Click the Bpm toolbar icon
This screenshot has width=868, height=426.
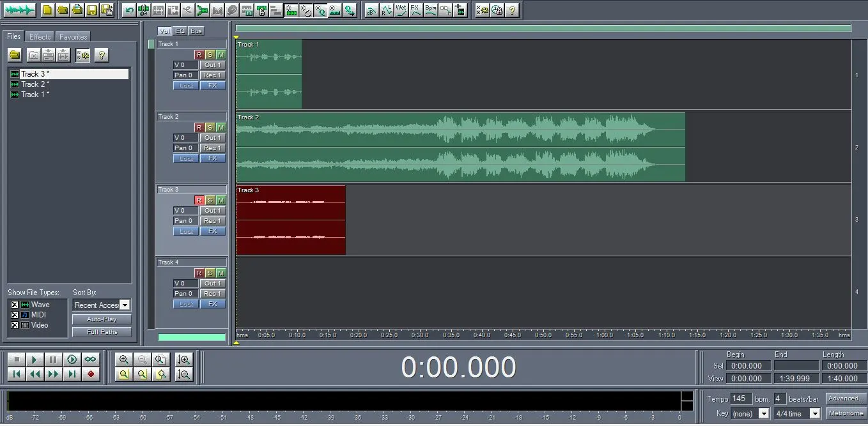[431, 10]
